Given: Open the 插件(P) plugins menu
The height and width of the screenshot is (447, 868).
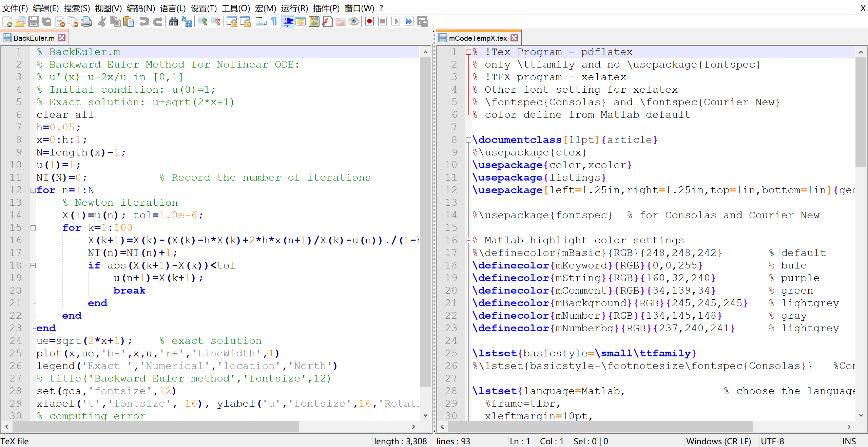Looking at the screenshot, I should tap(326, 8).
